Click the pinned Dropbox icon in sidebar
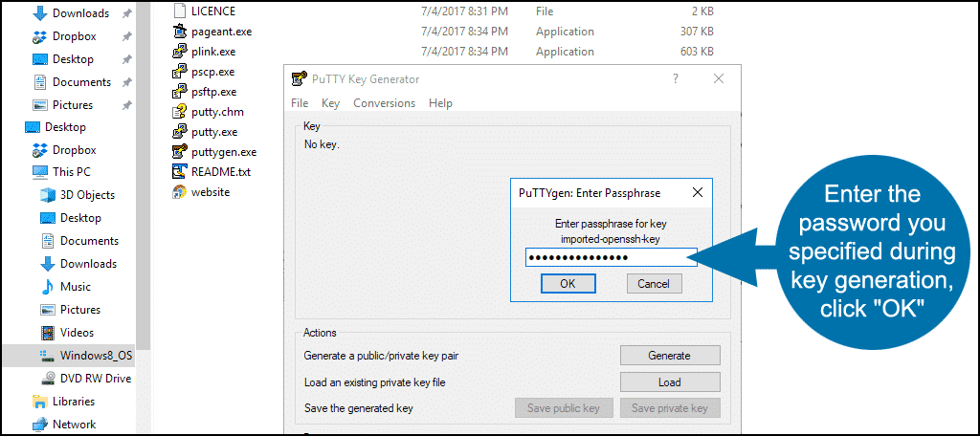Viewport: 980px width, 436px height. (x=40, y=36)
